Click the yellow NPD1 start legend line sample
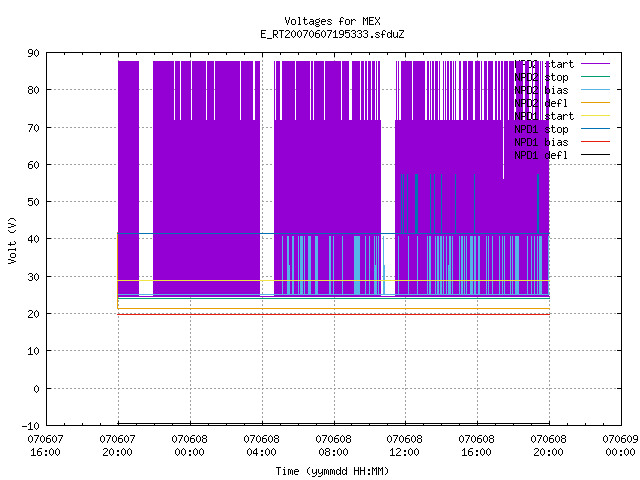640x480 pixels. 595,116
